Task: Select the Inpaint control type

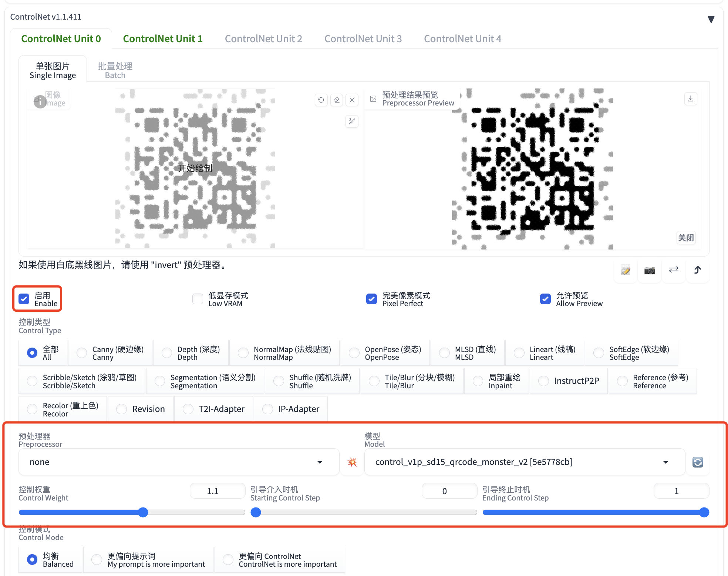Action: click(x=496, y=381)
